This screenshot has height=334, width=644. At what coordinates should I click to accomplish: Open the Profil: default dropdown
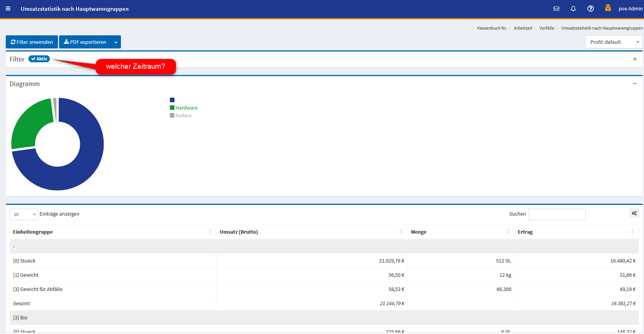coord(614,42)
